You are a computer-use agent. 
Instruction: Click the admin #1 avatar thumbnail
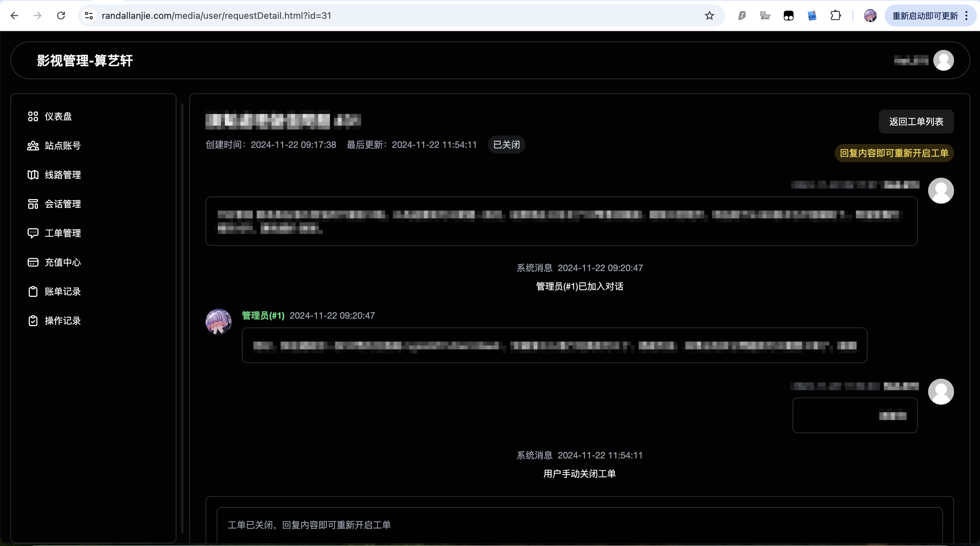coord(218,322)
